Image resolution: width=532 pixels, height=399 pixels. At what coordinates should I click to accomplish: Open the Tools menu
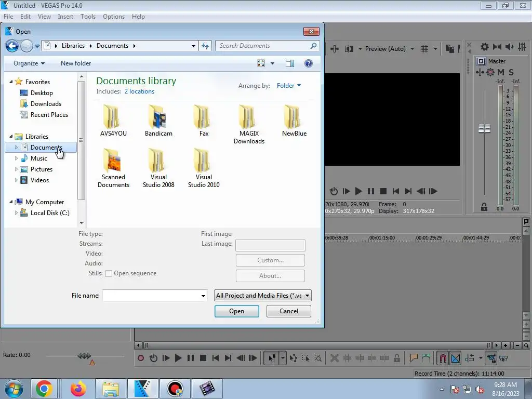(88, 17)
